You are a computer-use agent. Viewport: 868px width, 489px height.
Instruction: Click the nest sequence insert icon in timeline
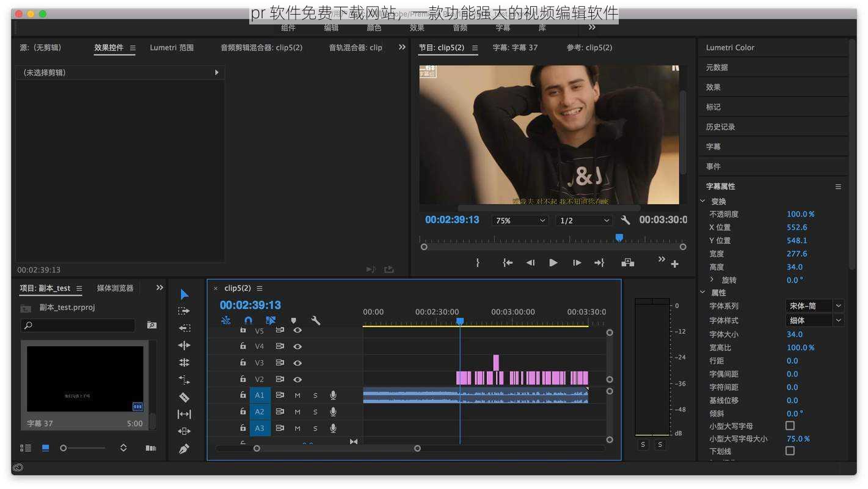point(226,320)
